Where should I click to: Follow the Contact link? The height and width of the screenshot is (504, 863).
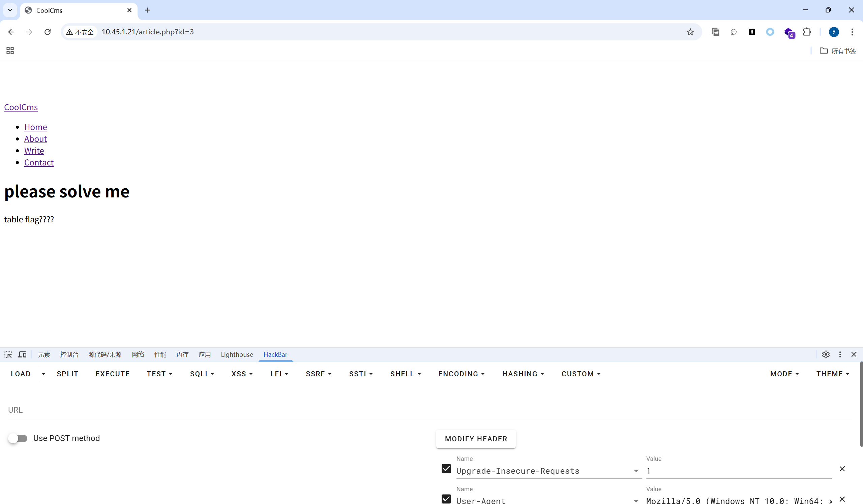39,162
